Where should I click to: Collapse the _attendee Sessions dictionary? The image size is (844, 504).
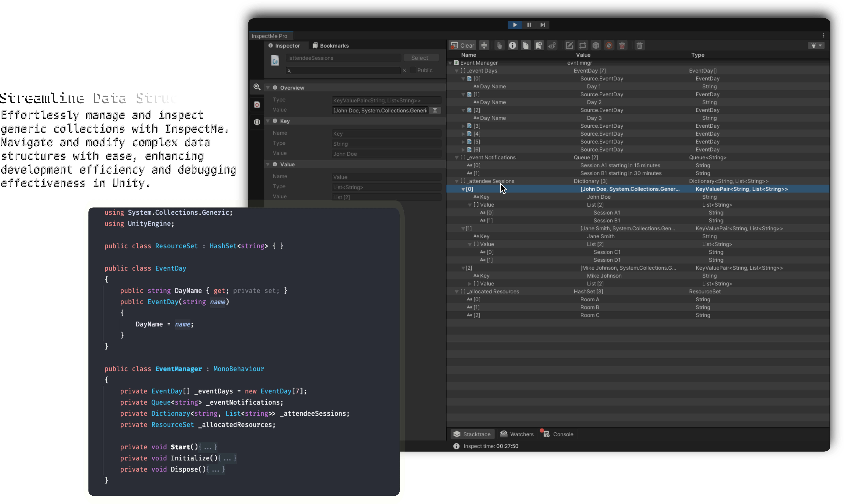[457, 181]
